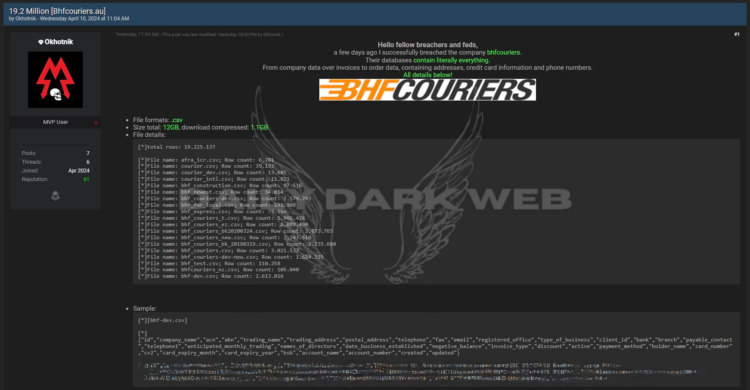Click the Posts count 7
Image resolution: width=750 pixels, height=390 pixels.
(x=88, y=153)
